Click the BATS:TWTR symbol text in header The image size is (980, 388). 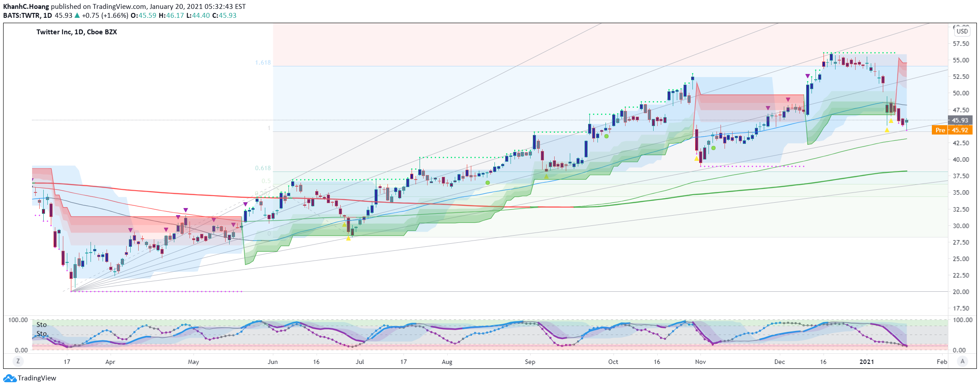21,16
